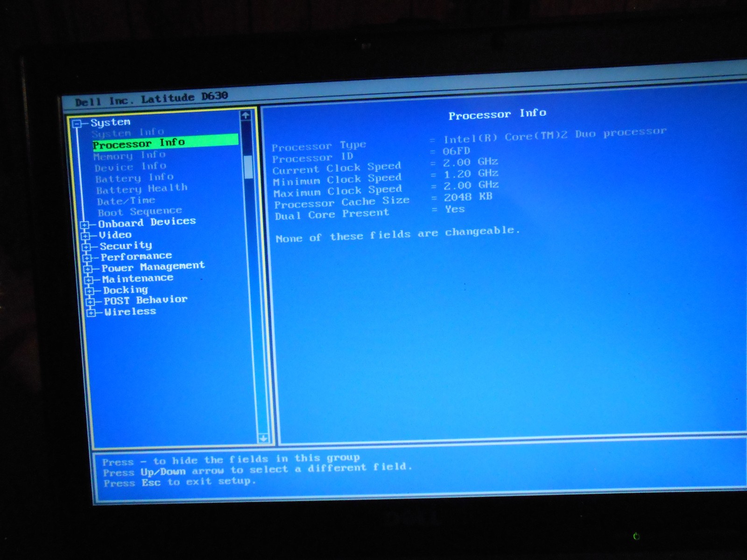Viewport: 747px width, 560px height.
Task: Open Boot Sequence entry
Action: [140, 212]
